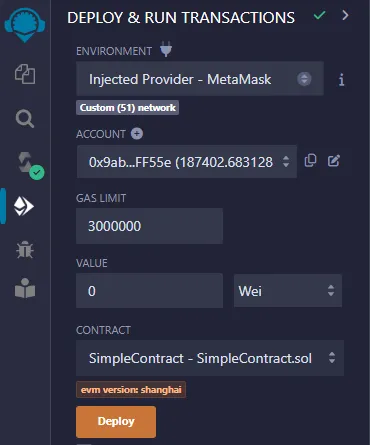370x445 pixels.
Task: Open the Search in files icon
Action: pos(25,119)
